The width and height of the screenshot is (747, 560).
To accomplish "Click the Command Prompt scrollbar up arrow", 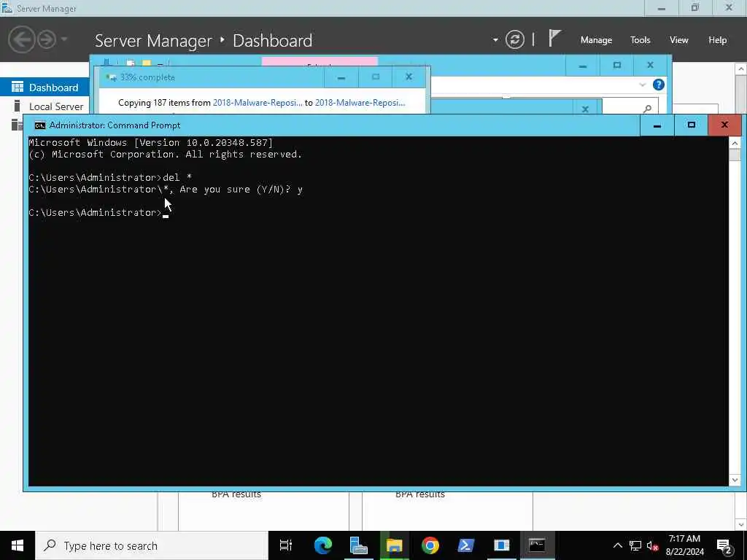I will point(734,143).
